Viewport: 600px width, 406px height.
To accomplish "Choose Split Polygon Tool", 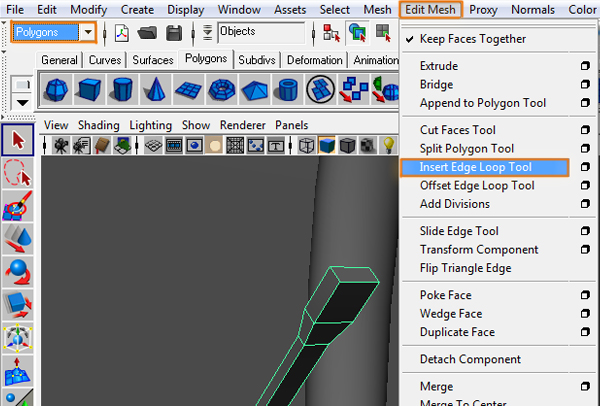I will click(x=466, y=148).
